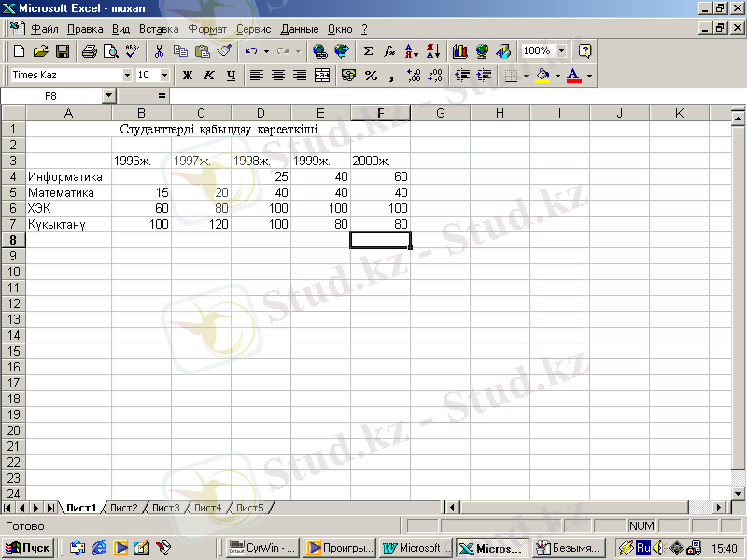Toggle bold formatting button Ж
Screen dimensions: 747x560
click(187, 75)
